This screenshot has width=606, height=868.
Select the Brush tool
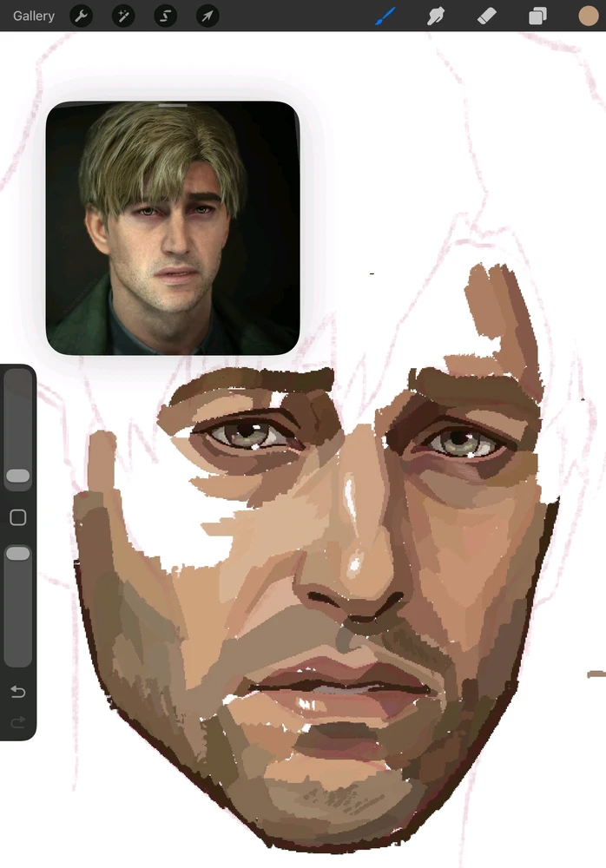385,16
